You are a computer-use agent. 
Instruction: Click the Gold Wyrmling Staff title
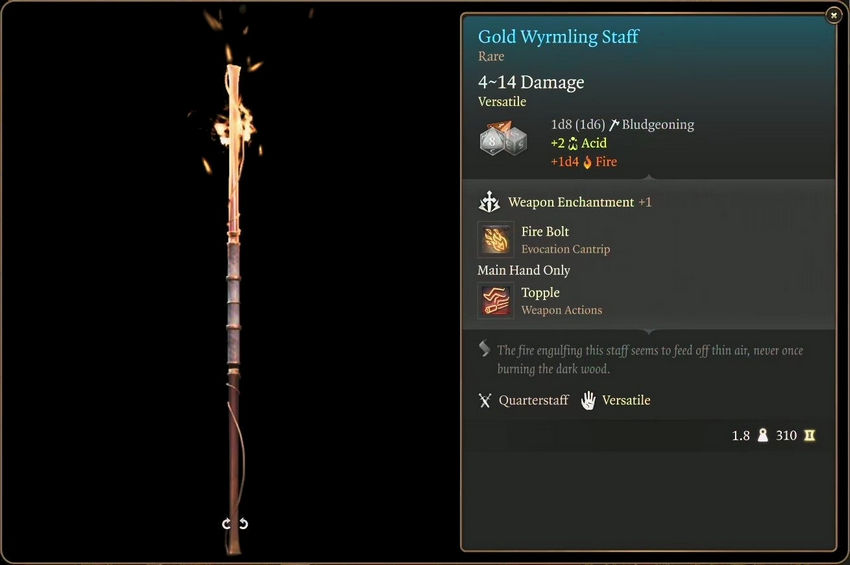click(x=558, y=37)
